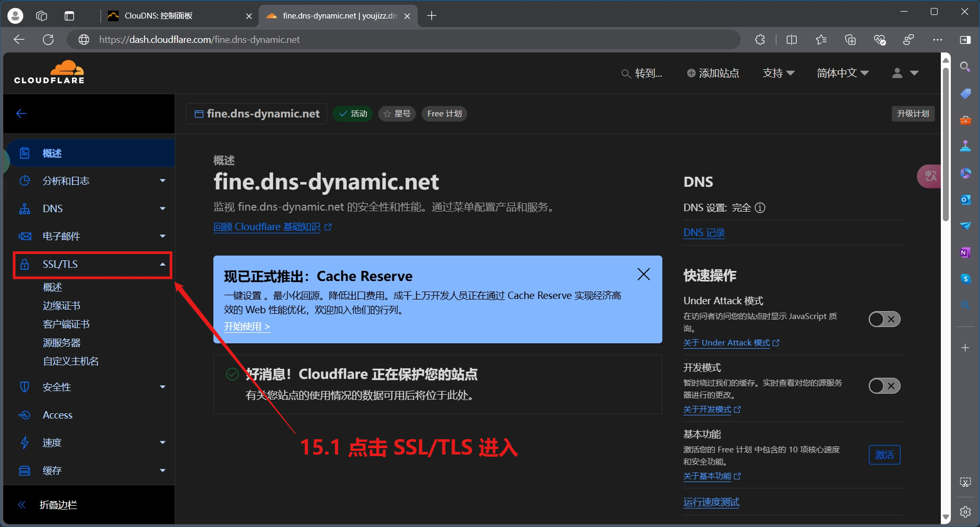The image size is (980, 527).
Task: Click the Cloudflare logo
Action: (x=49, y=72)
